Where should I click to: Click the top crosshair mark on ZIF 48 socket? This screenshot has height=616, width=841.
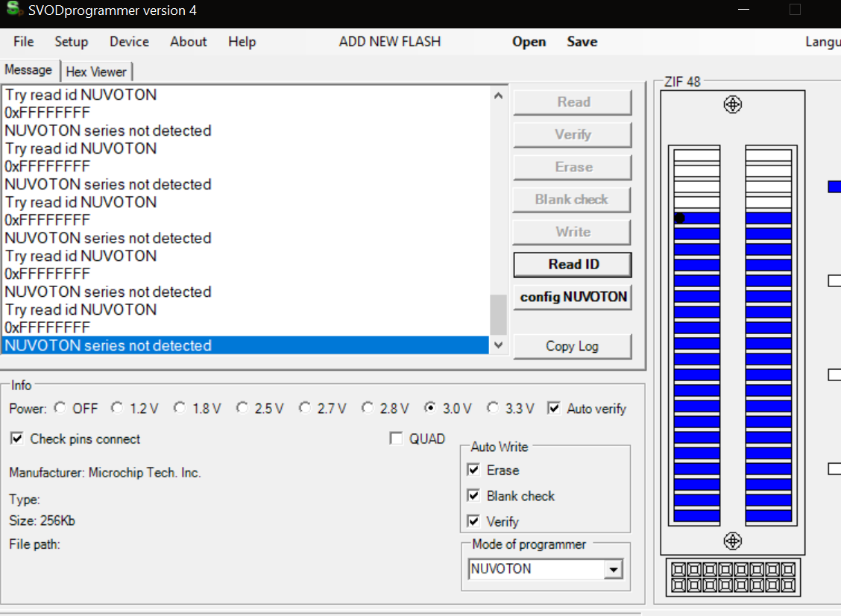click(x=732, y=104)
